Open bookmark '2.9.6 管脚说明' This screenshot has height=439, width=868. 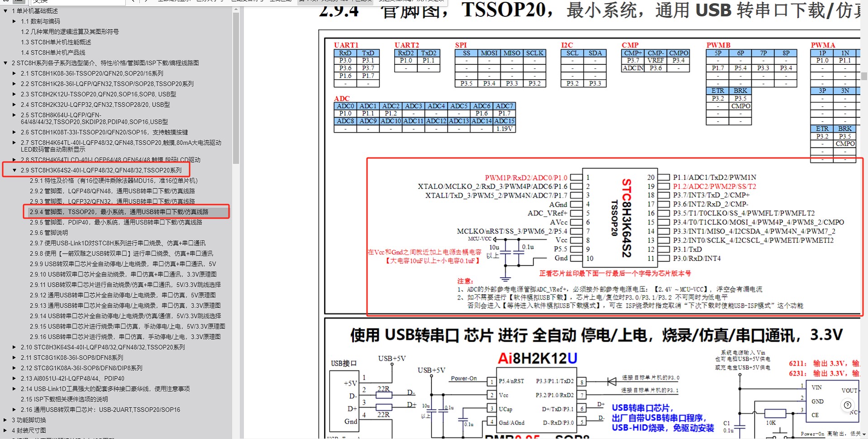[49, 233]
